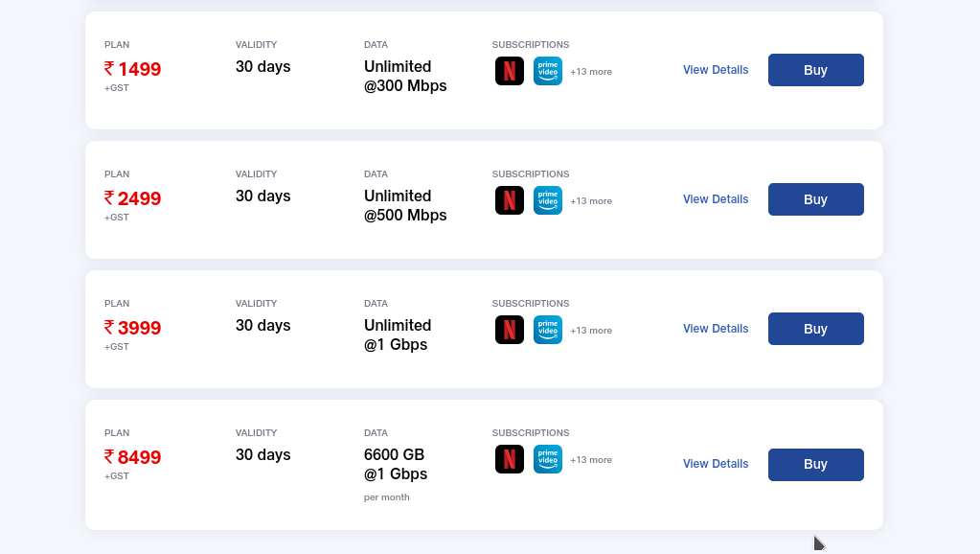The width and height of the screenshot is (980, 554).
Task: Buy the ₹1499 plan
Action: [x=815, y=70]
